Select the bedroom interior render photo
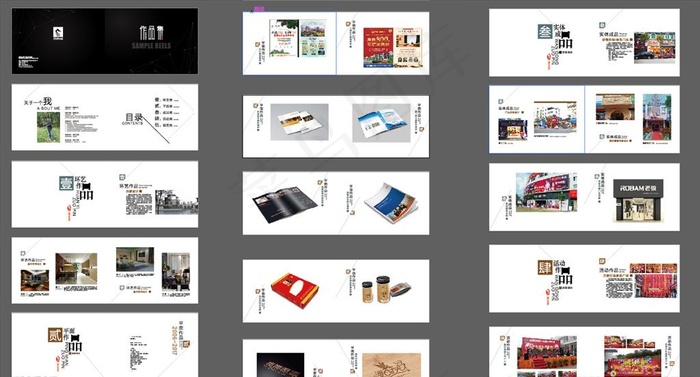The image size is (700, 377). coord(135,260)
